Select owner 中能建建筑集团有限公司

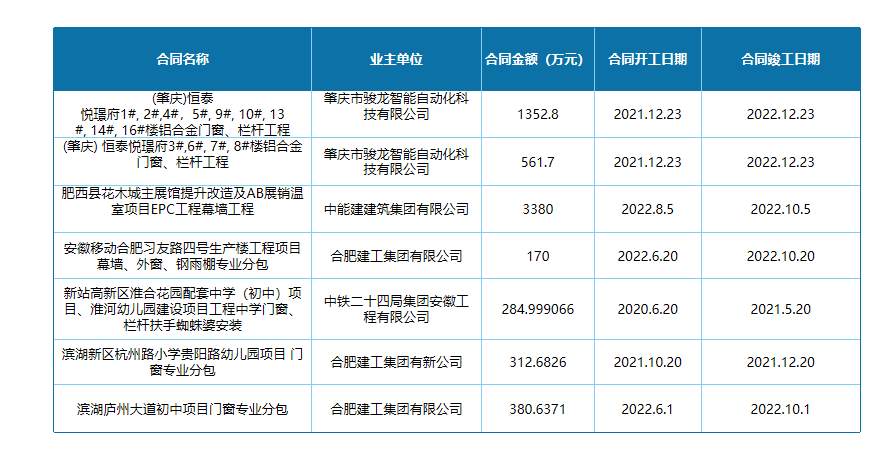(x=396, y=209)
